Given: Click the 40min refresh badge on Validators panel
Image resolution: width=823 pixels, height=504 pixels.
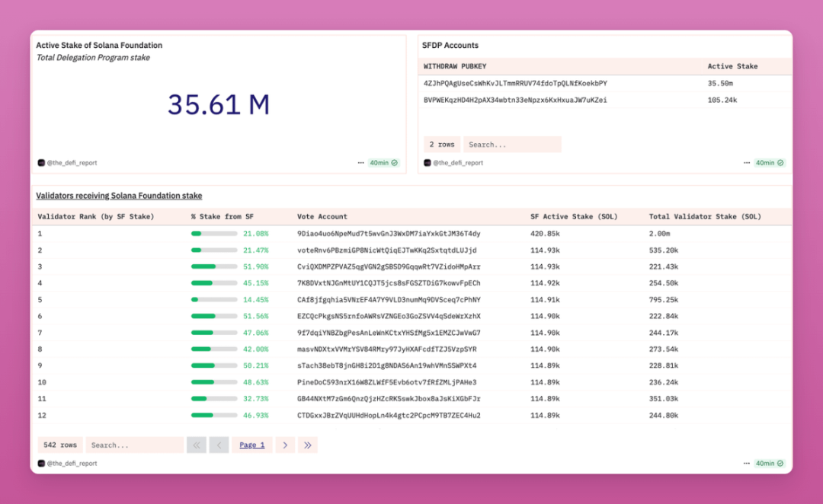Looking at the screenshot, I should pos(770,464).
